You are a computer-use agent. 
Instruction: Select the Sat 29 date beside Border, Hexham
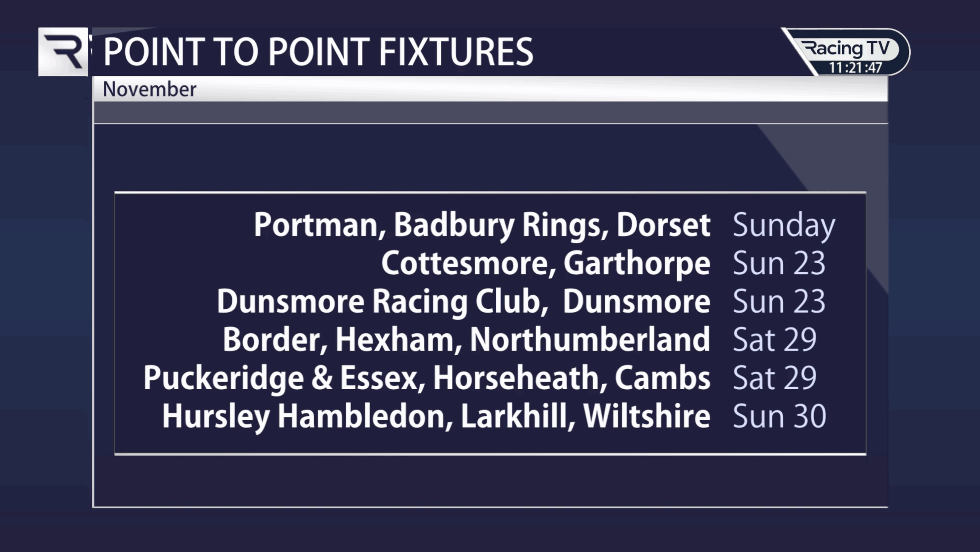[774, 340]
